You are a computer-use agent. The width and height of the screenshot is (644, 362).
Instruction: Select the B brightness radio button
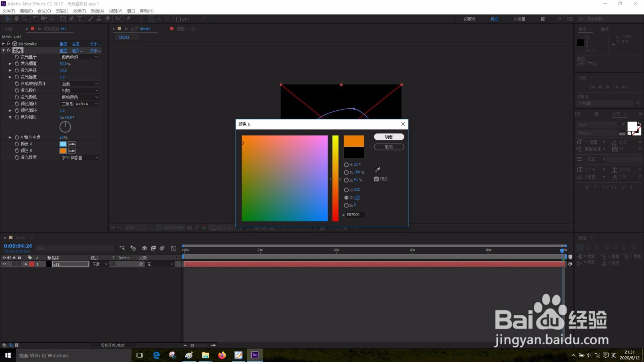point(346,180)
